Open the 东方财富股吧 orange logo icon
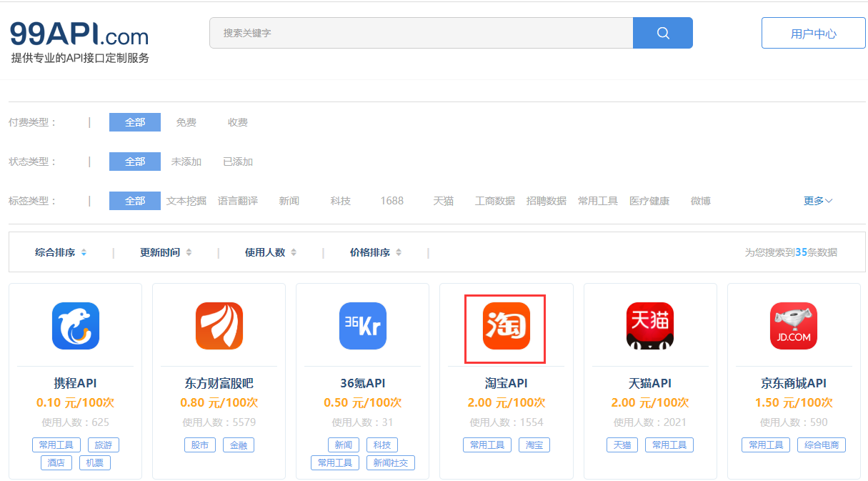The height and width of the screenshot is (481, 868). 219,326
